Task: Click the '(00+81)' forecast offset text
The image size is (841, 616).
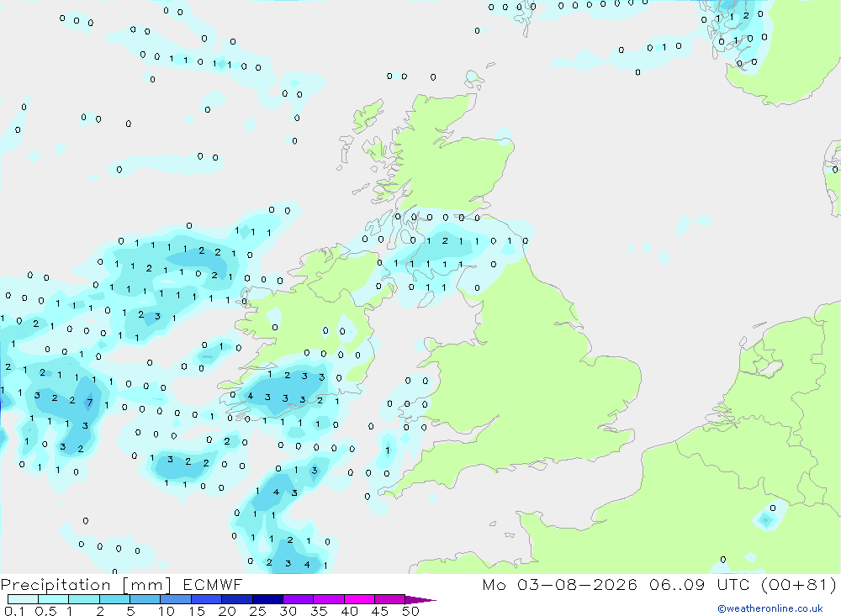Action: (x=798, y=584)
